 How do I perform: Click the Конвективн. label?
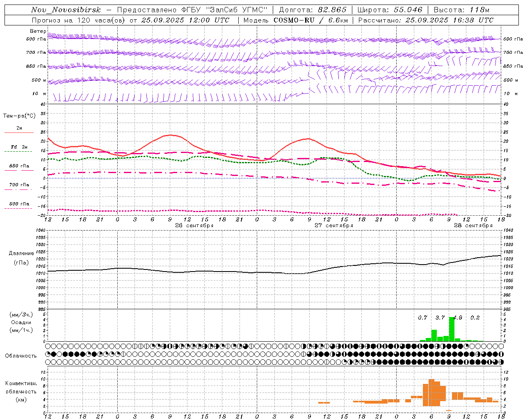coord(21,383)
